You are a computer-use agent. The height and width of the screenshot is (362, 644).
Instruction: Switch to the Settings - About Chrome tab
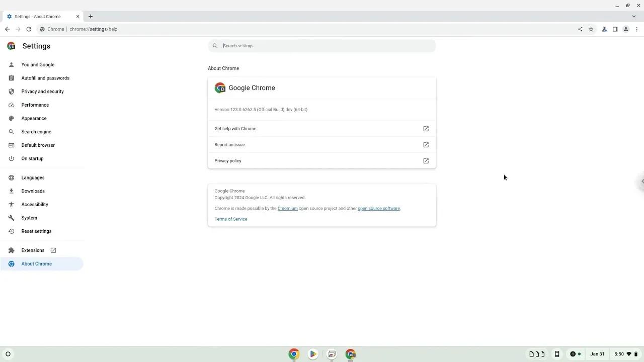point(38,16)
